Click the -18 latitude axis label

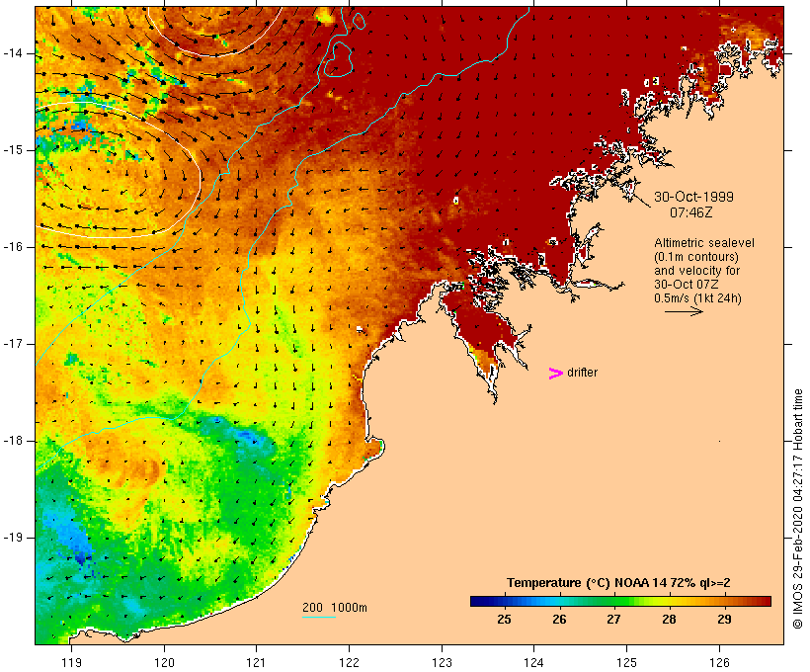tap(13, 441)
